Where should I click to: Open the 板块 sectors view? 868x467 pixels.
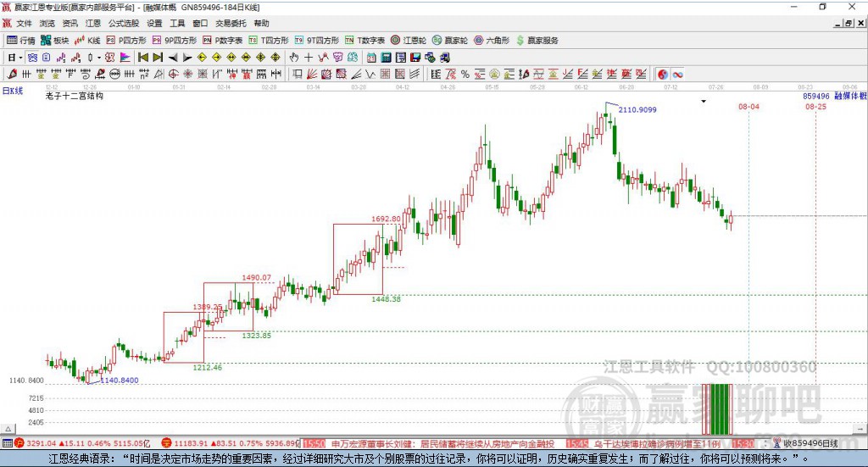click(55, 41)
